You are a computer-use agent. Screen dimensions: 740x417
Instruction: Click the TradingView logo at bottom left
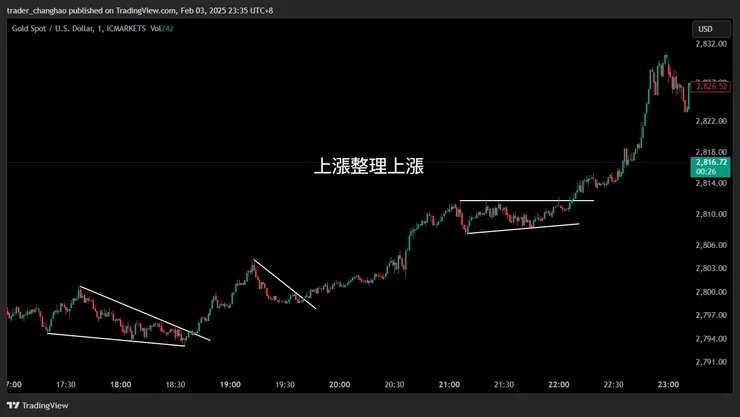coord(38,406)
